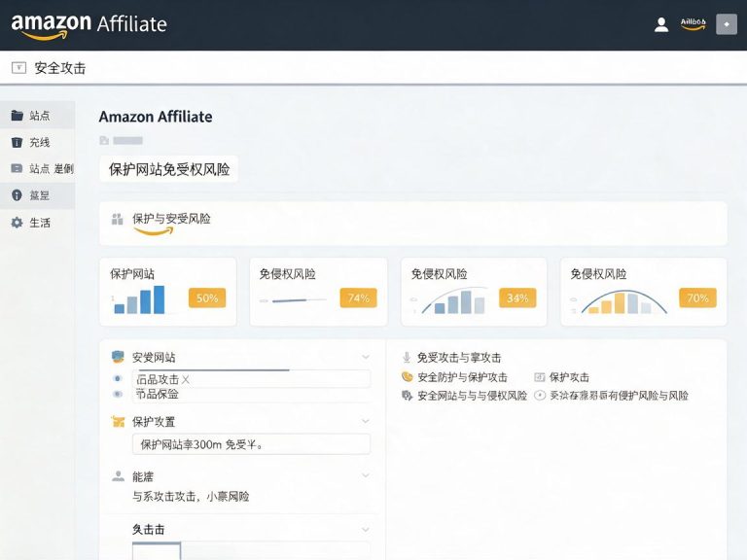Click the person icon beside 能差
The height and width of the screenshot is (560, 747).
point(118,475)
